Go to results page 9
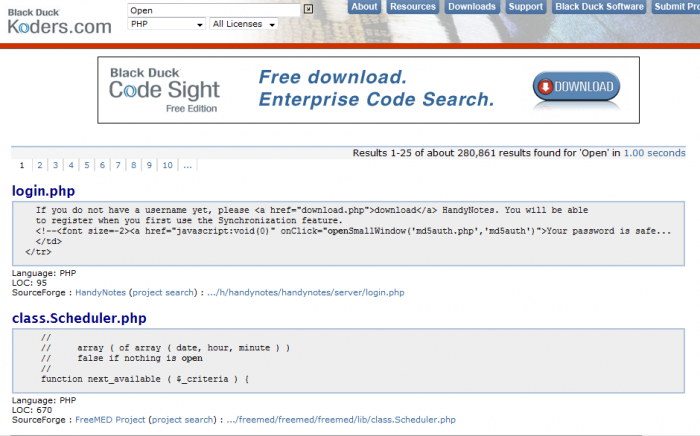 click(x=149, y=166)
